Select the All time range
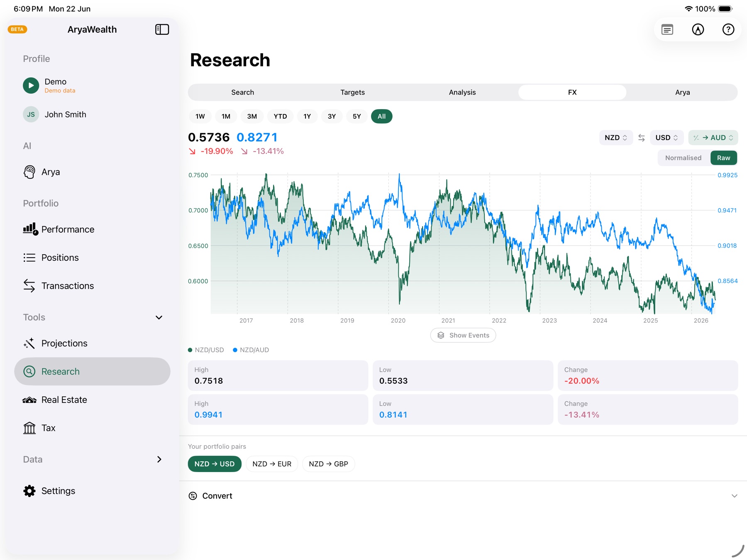 [x=381, y=116]
